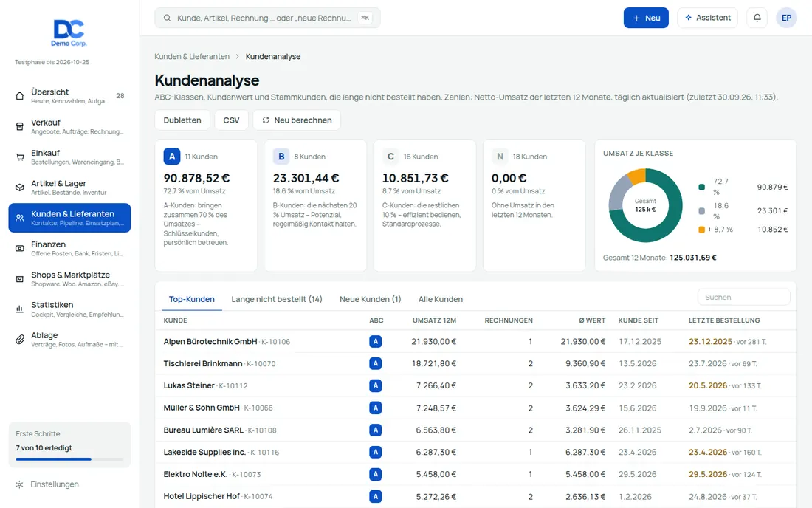Screen dimensions: 812x508
Task: Open customer Alpen Bürotechnik GmbH
Action: click(x=210, y=342)
